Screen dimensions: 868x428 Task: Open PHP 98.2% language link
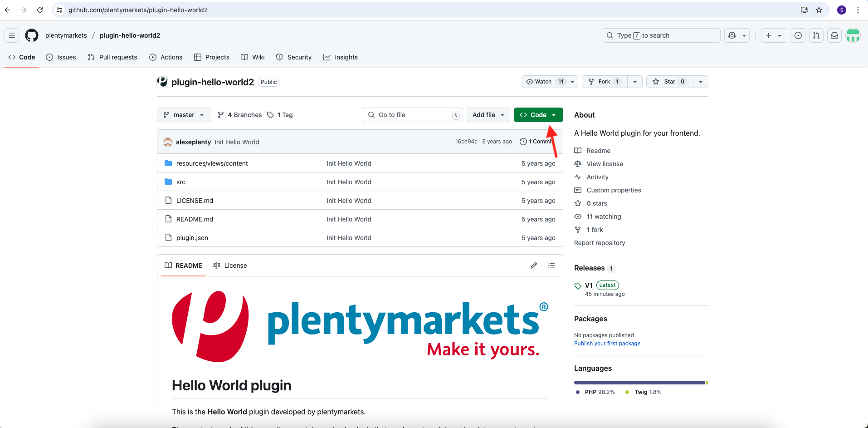[x=595, y=392]
